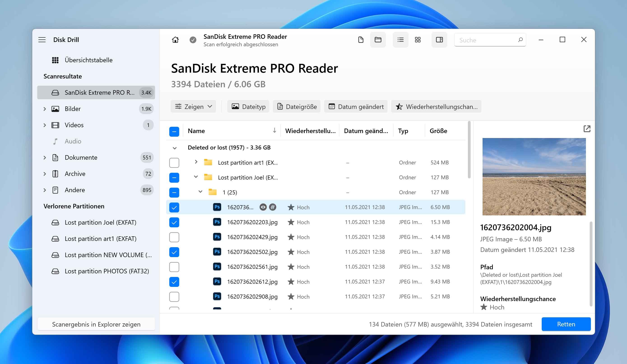Open the Wiederherstellungschan... filter
Viewport: 627px width, 364px height.
[x=436, y=106]
